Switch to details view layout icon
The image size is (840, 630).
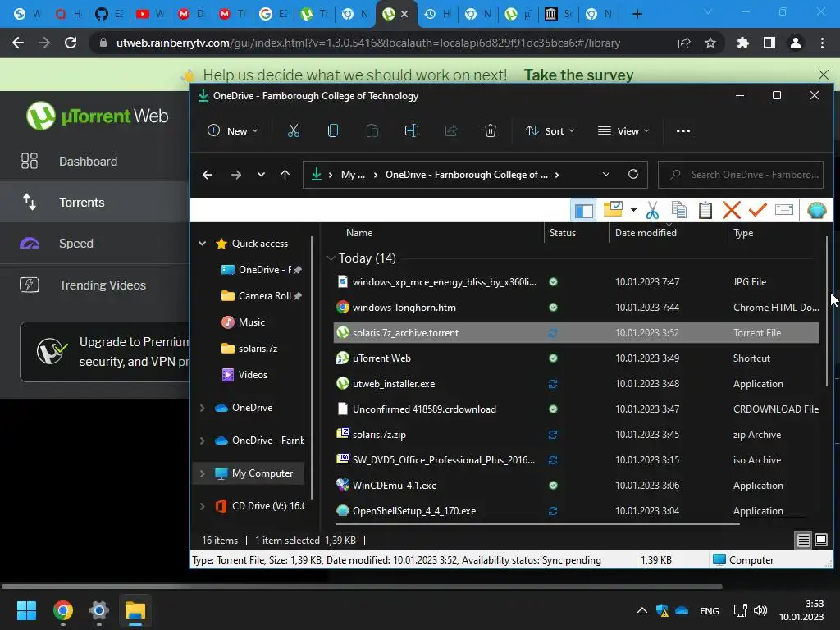click(803, 540)
